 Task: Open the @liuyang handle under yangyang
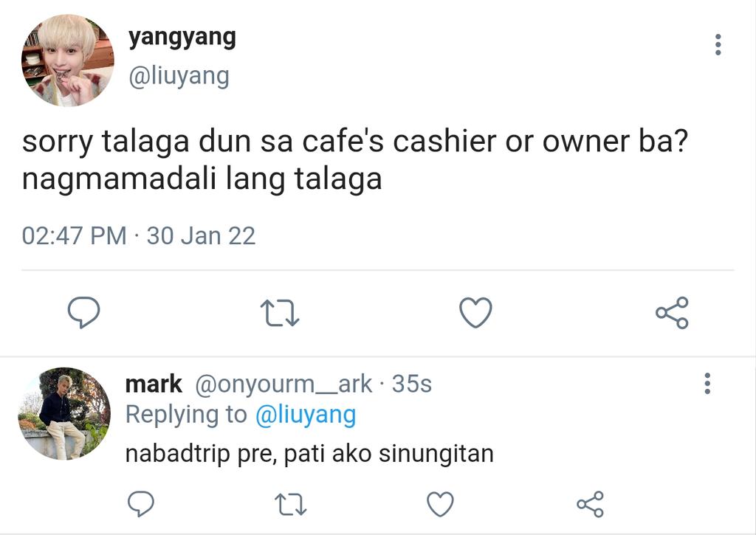pos(179,77)
